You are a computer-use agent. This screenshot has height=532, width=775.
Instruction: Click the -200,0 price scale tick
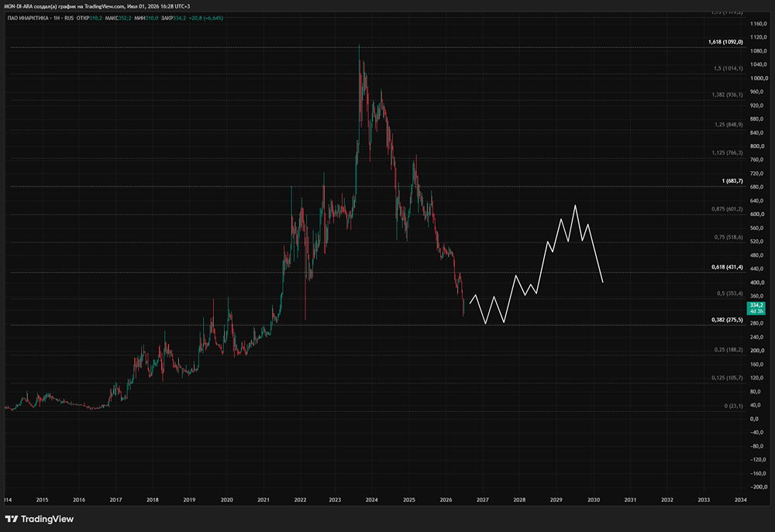pyautogui.click(x=759, y=487)
